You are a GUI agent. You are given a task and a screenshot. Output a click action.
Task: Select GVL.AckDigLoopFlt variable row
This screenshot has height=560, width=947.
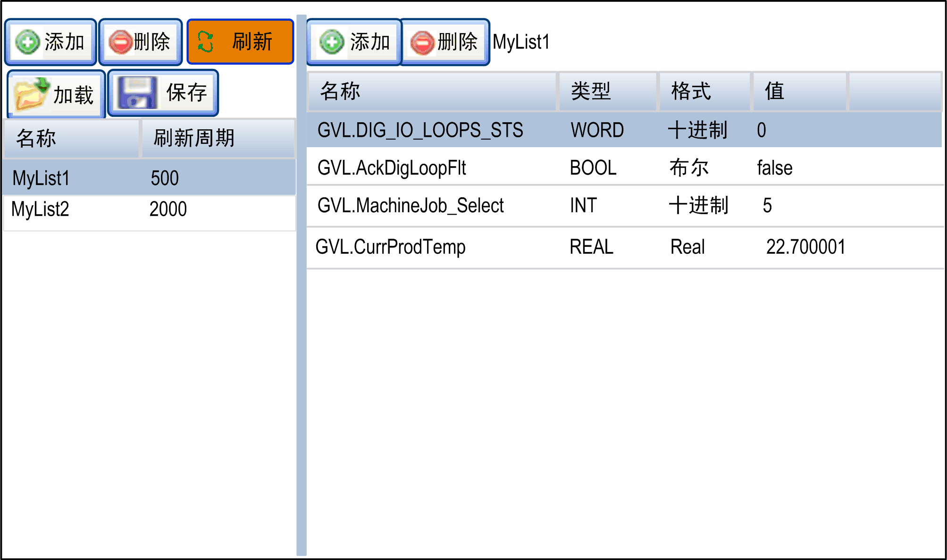(392, 168)
